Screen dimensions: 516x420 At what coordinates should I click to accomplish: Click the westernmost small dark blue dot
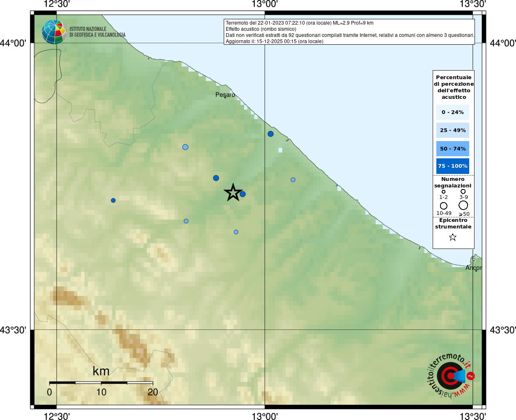pyautogui.click(x=113, y=200)
